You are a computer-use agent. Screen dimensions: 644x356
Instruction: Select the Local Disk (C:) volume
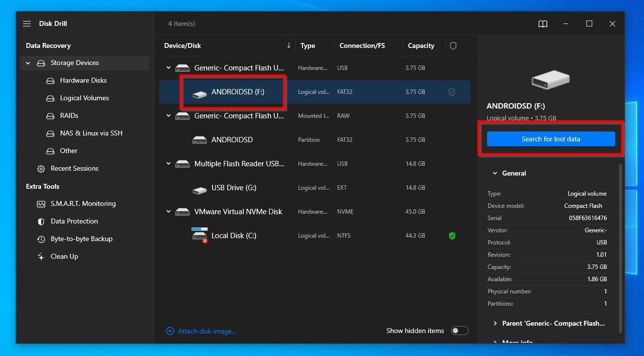pyautogui.click(x=315, y=236)
